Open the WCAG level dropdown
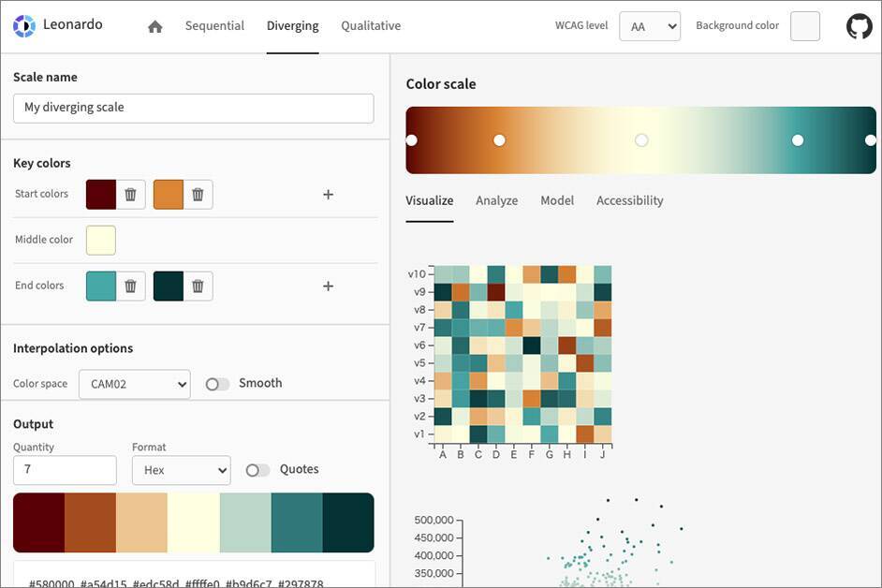 point(650,26)
